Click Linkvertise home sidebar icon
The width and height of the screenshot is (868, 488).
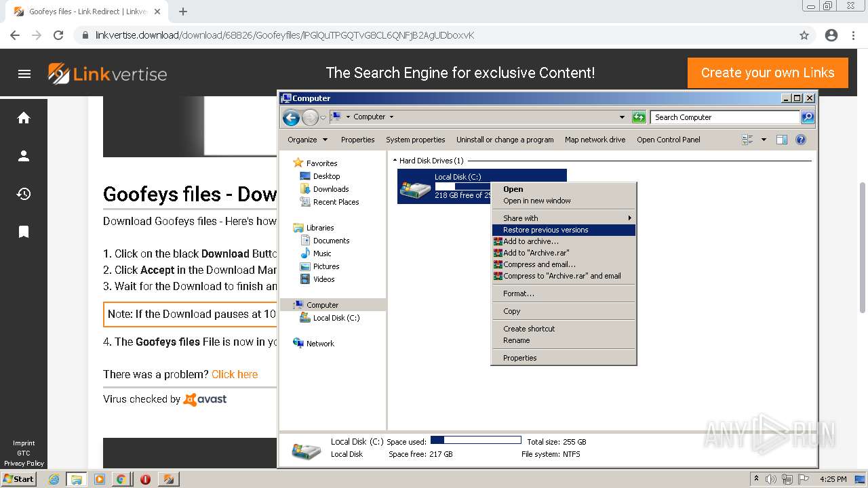(x=24, y=118)
